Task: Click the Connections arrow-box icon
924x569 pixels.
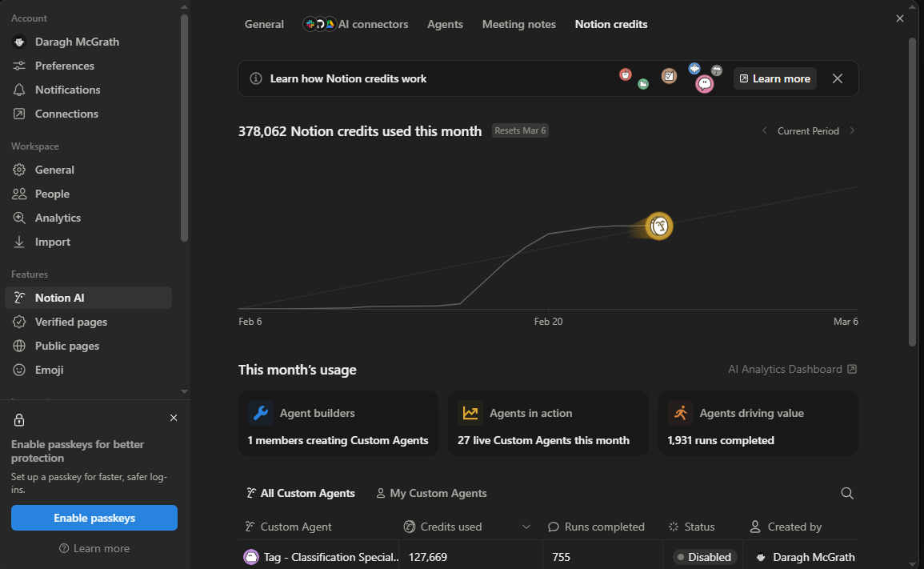Action: (x=19, y=114)
